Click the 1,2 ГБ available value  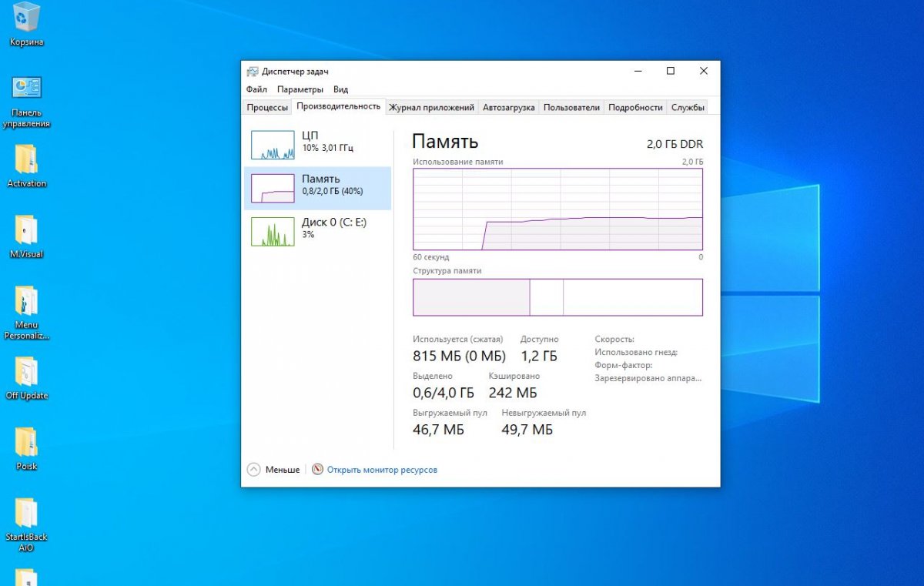point(539,356)
